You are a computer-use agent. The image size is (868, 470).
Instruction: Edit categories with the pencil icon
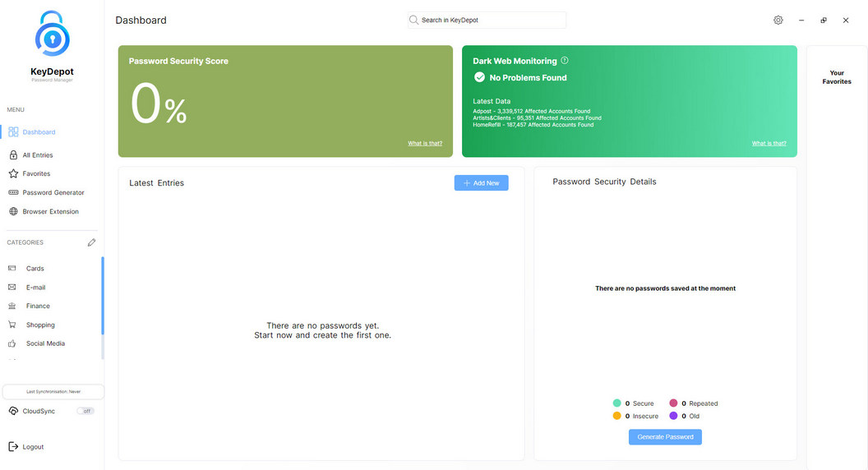pos(91,242)
